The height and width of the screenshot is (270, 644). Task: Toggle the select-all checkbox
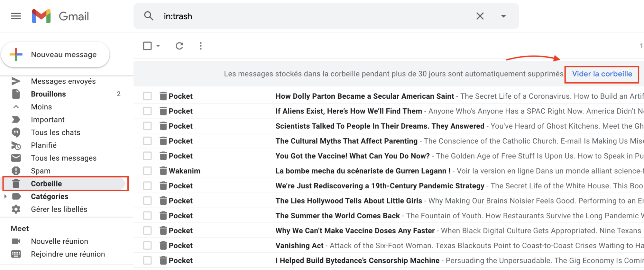coord(147,46)
